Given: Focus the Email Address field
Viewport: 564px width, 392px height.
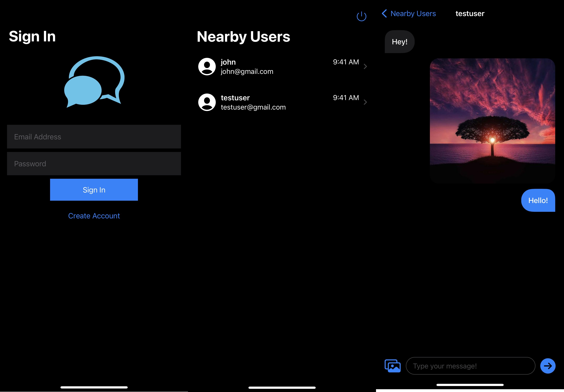Looking at the screenshot, I should click(94, 137).
